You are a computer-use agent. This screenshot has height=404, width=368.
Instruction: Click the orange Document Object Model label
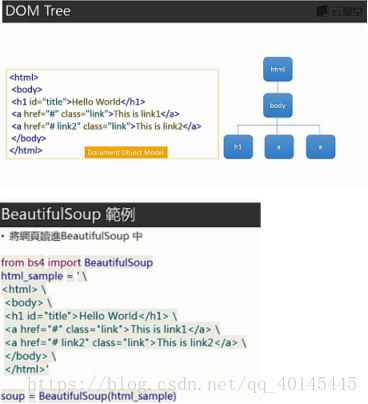pyautogui.click(x=126, y=152)
